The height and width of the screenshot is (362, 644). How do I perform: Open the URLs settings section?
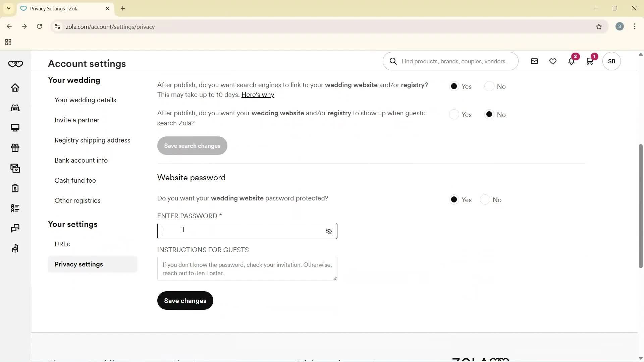pyautogui.click(x=62, y=244)
